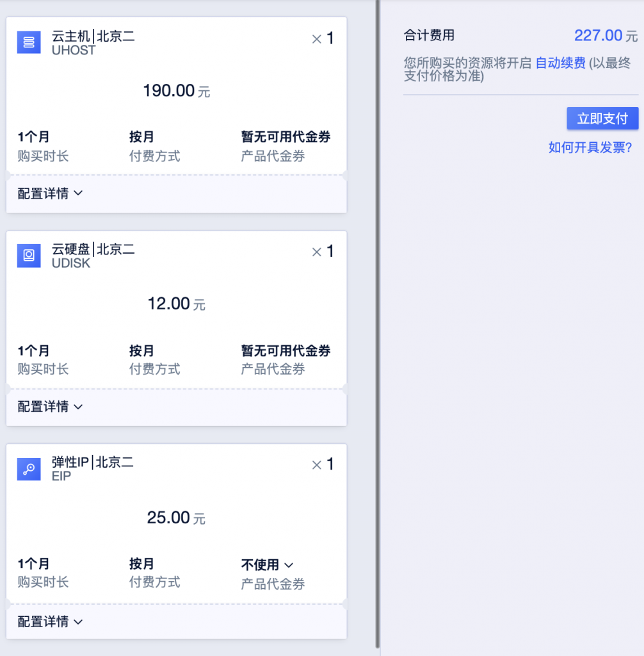Expand 配置详情 in the EIP card
Image resolution: width=644 pixels, height=656 pixels.
click(x=50, y=621)
